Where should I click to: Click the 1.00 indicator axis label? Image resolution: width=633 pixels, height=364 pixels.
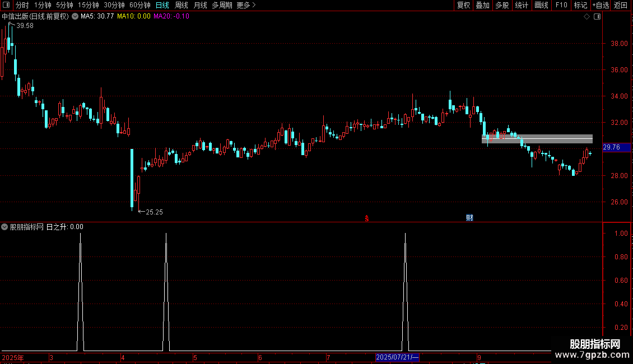(x=621, y=234)
